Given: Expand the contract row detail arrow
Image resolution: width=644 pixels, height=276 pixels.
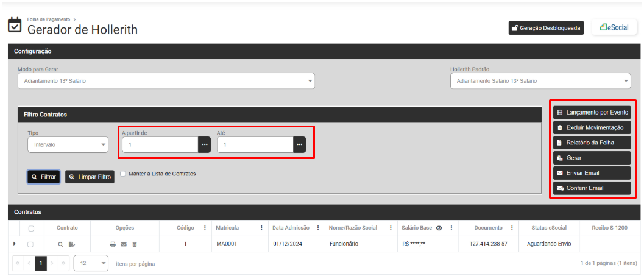Looking at the screenshot, I should [15, 244].
